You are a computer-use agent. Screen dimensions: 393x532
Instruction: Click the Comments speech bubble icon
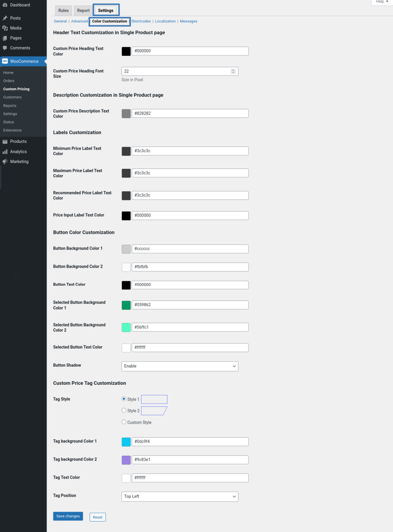tap(5, 48)
